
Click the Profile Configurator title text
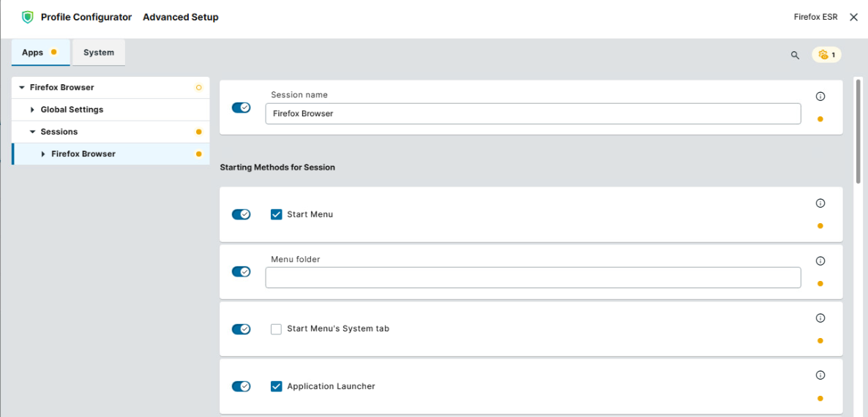(x=86, y=17)
